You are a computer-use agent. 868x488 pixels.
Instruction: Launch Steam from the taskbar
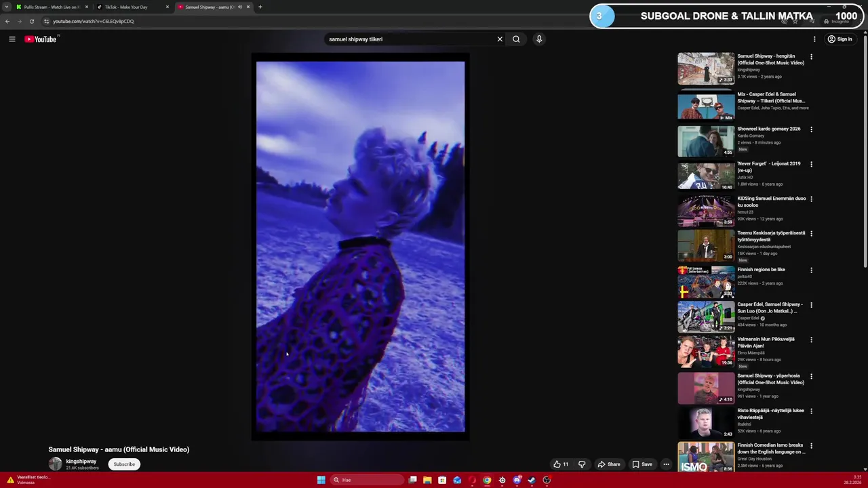(x=532, y=480)
